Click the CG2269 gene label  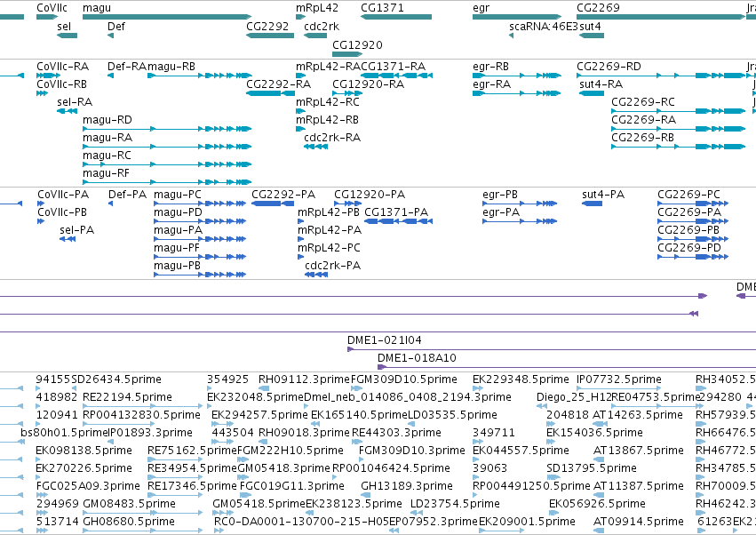point(599,8)
